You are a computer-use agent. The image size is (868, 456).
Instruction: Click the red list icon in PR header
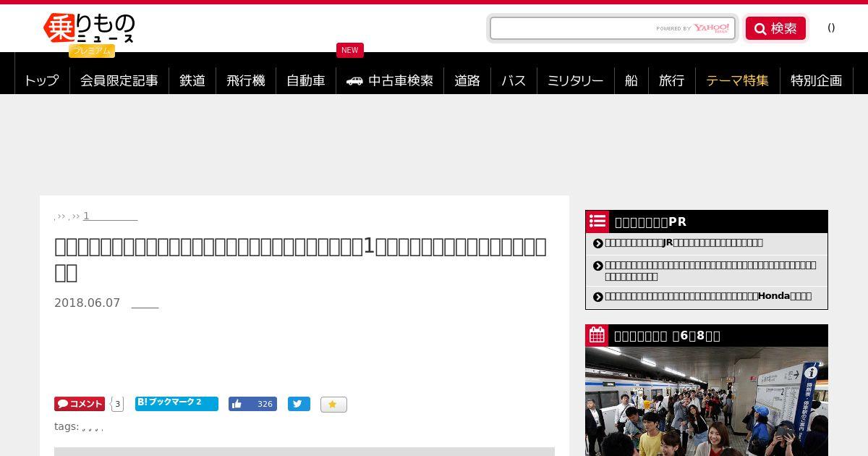tap(597, 221)
